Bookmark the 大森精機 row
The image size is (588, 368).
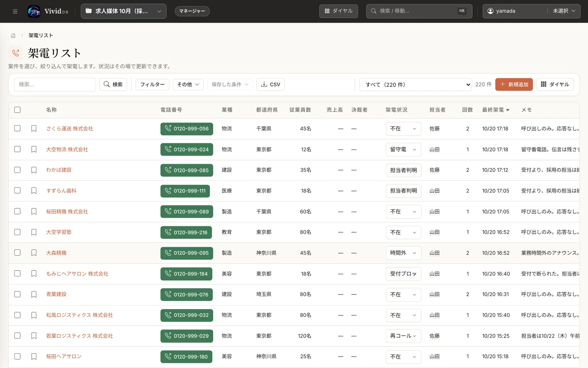point(34,253)
